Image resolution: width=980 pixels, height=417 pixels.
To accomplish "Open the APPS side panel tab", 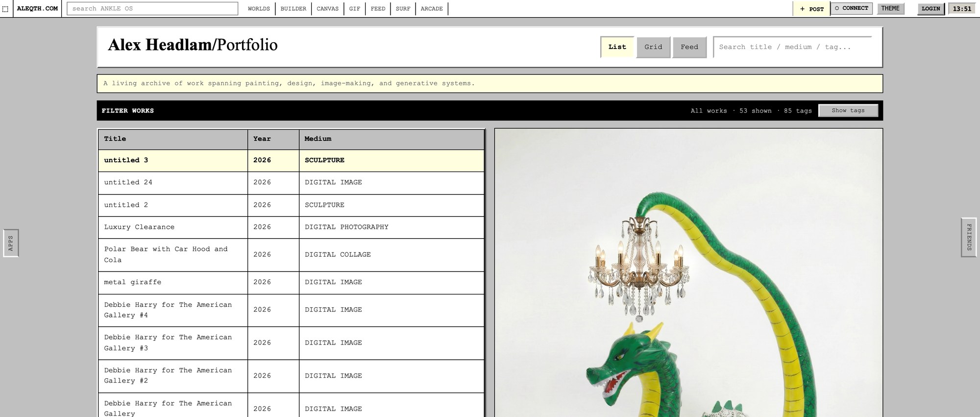I will click(11, 243).
